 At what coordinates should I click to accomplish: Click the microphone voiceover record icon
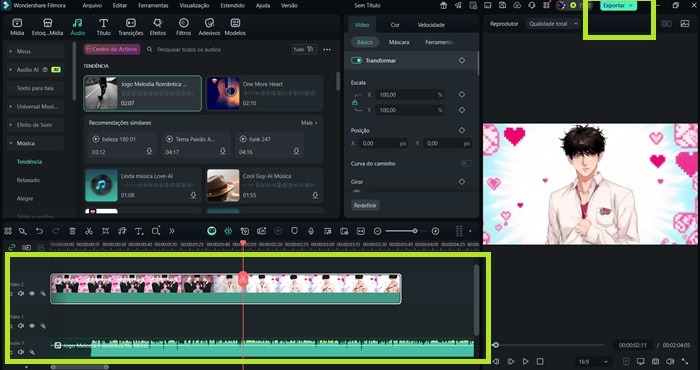coord(311,231)
